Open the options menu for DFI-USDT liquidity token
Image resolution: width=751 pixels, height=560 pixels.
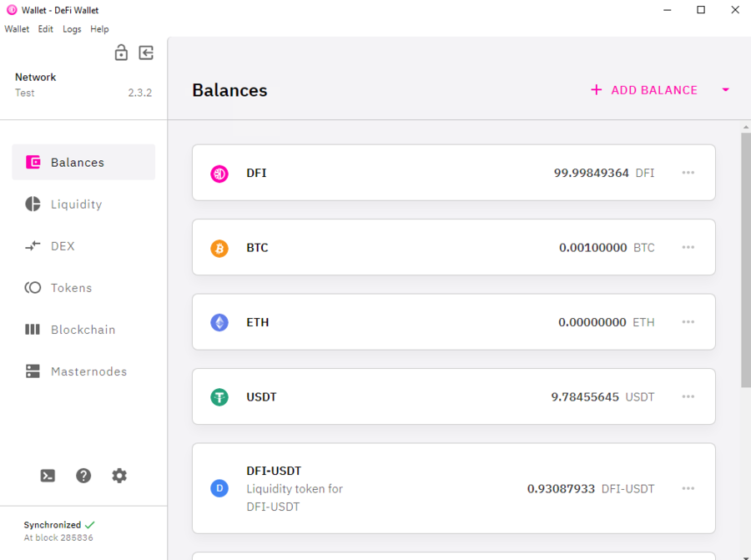[x=688, y=488]
